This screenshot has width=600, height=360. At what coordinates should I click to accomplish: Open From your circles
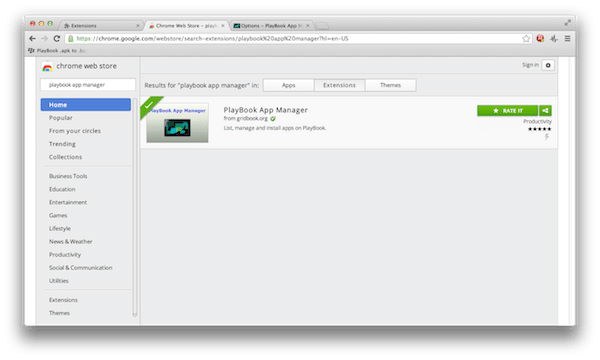click(x=75, y=131)
